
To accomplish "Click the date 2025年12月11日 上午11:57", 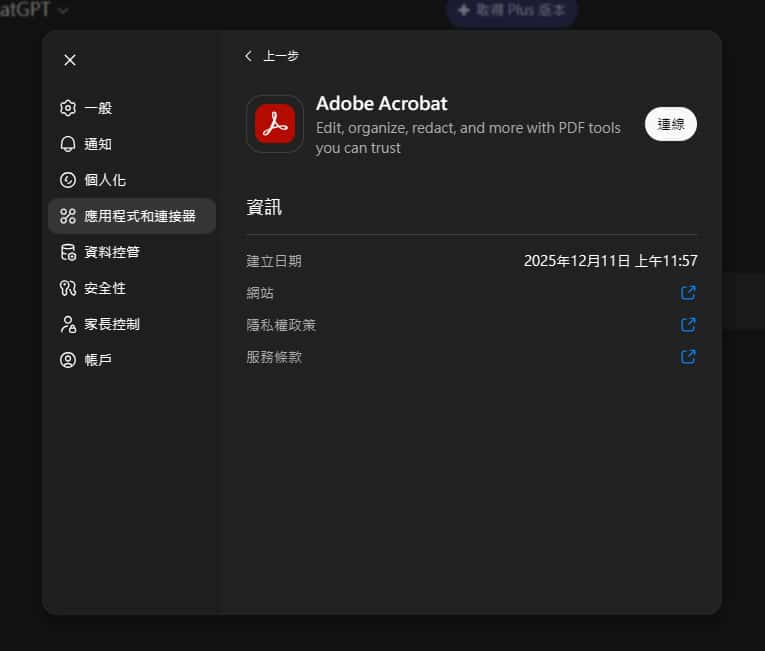I will point(610,261).
